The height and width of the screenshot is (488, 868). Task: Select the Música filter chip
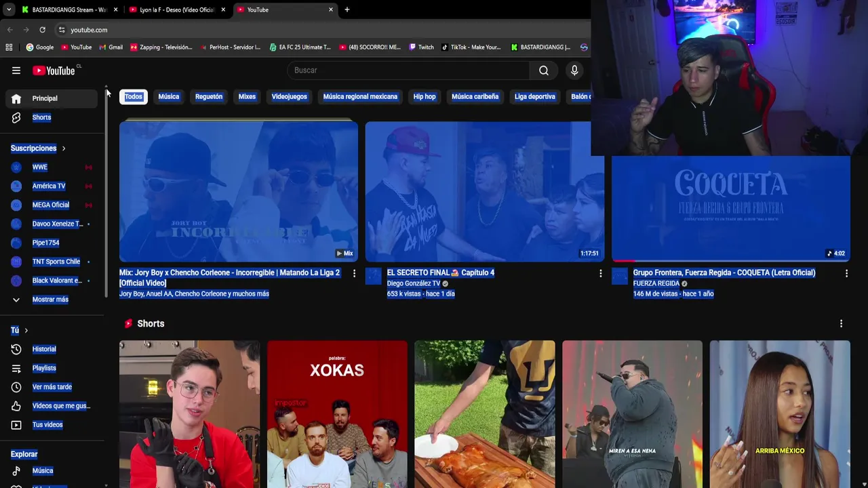pyautogui.click(x=169, y=97)
